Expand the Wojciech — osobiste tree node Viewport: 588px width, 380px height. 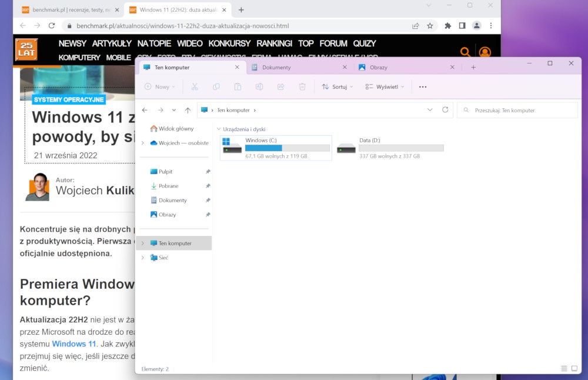[x=142, y=143]
